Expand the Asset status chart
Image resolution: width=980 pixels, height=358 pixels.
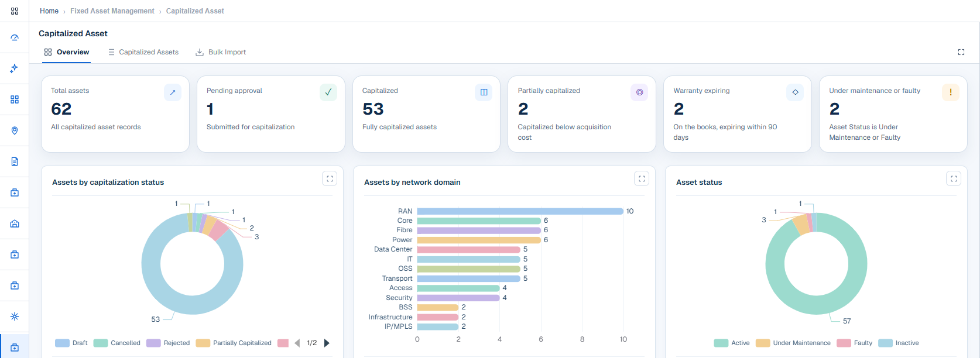[954, 179]
